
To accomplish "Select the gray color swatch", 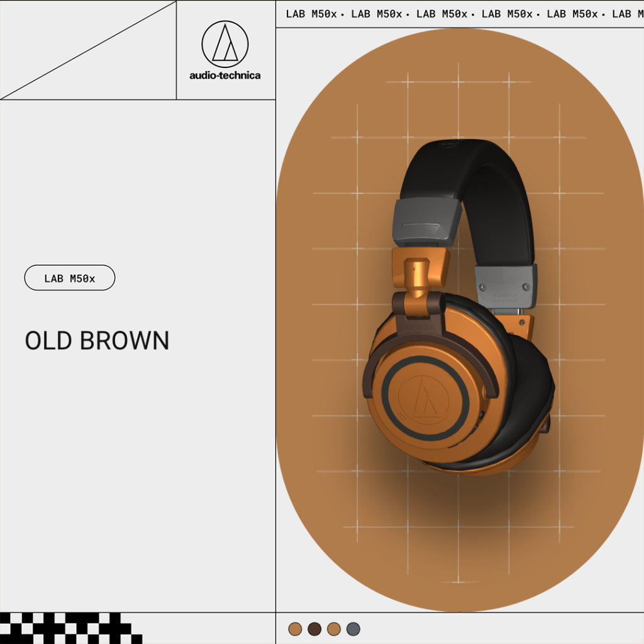I will [353, 629].
